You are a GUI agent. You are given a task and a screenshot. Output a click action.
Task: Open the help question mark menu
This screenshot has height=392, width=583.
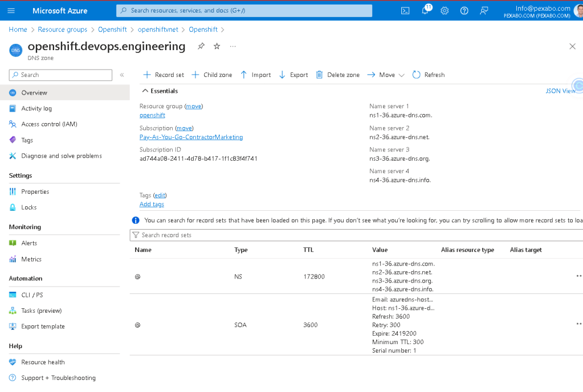(x=464, y=11)
